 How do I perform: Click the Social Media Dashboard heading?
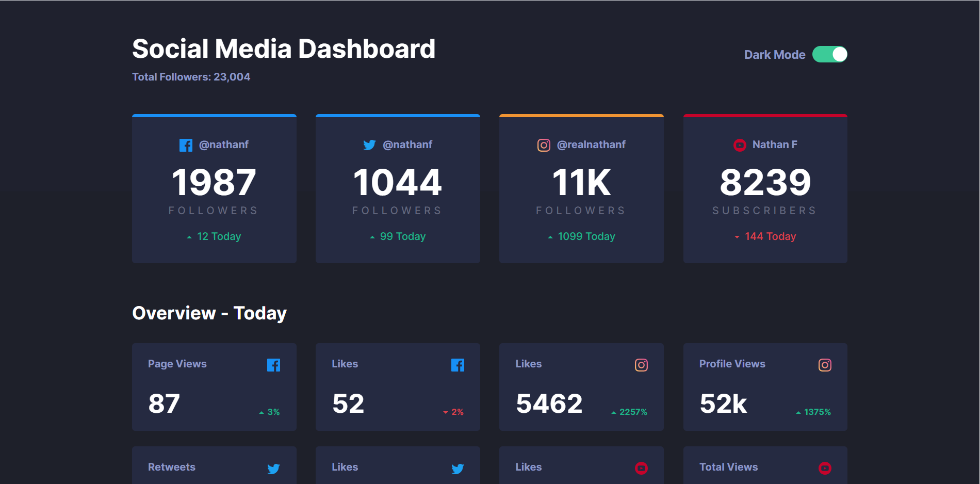[x=284, y=49]
